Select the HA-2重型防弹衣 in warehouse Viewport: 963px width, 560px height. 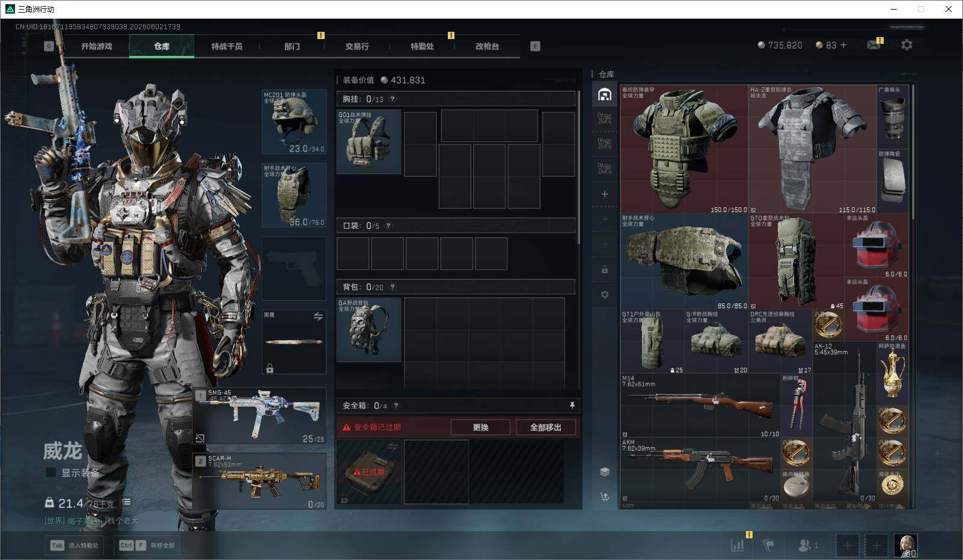(x=813, y=149)
